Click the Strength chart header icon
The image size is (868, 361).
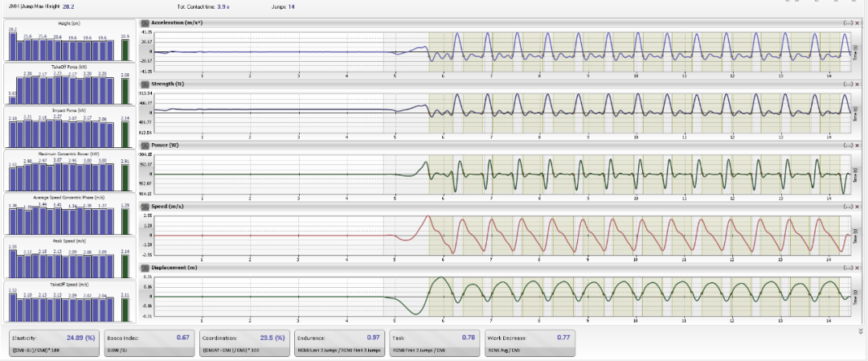point(145,84)
